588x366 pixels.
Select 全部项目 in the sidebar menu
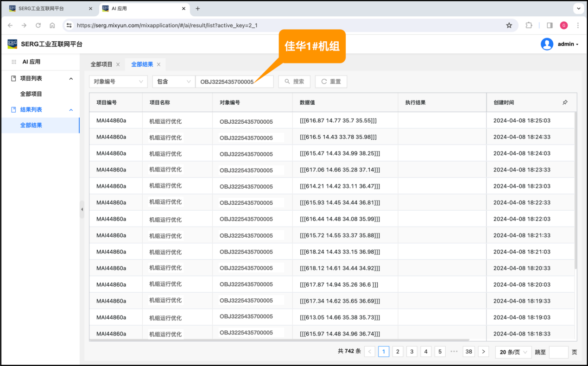pos(31,94)
